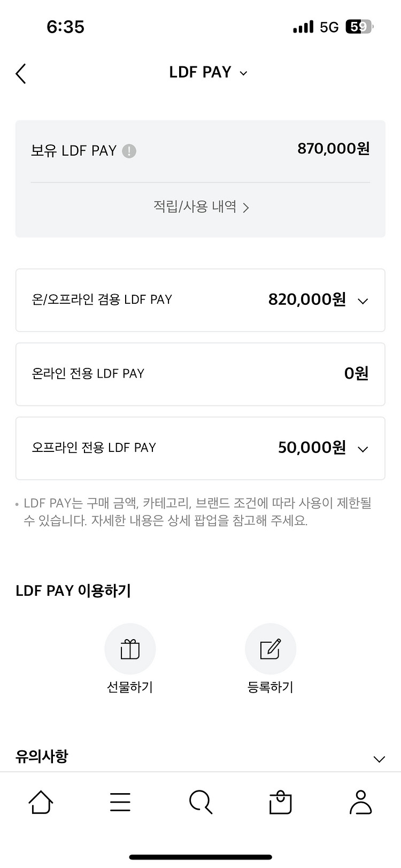401x868 pixels.
Task: Tap the 선물하기 gift icon
Action: (x=130, y=649)
